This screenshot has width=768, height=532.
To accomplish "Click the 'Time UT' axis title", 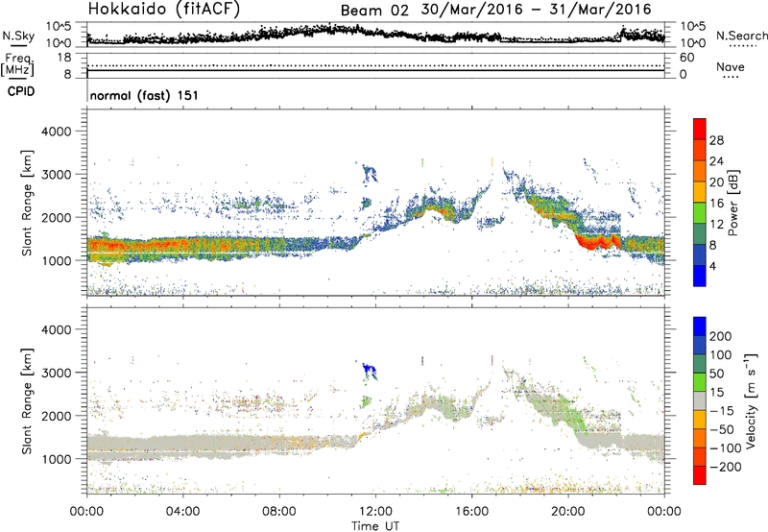I will point(375,525).
